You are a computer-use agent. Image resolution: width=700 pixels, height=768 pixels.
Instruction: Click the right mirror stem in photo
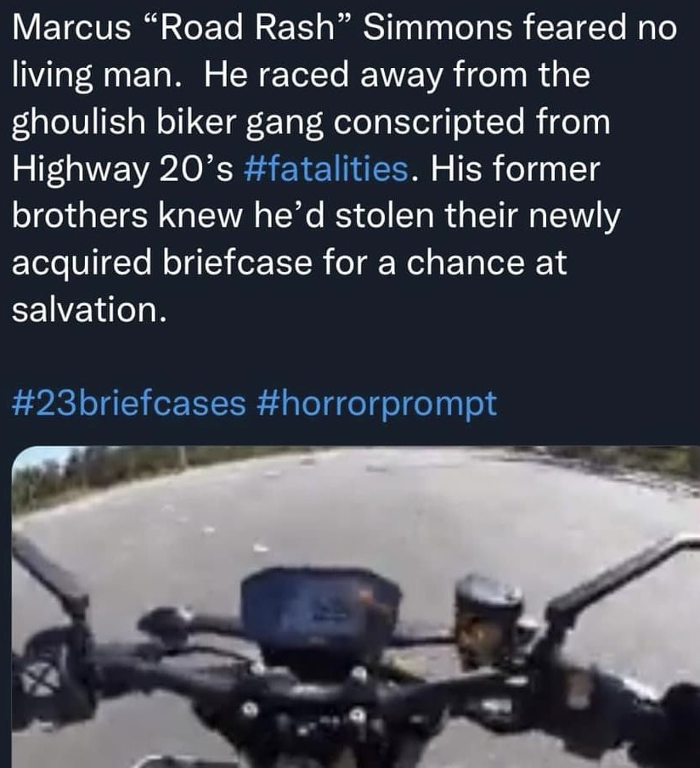click(x=623, y=575)
